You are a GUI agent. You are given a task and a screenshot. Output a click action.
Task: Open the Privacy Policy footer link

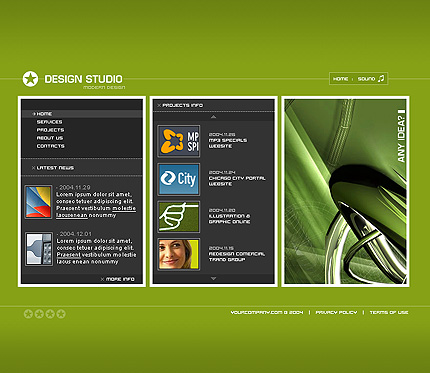point(336,312)
